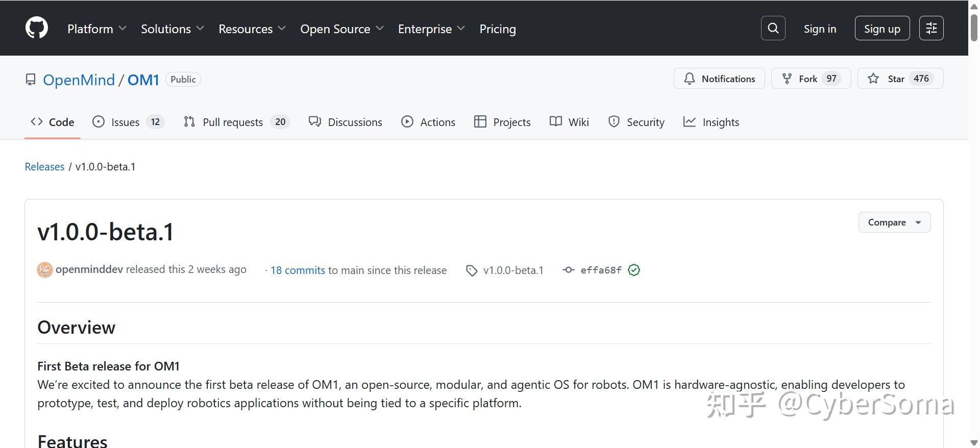Open the 18 commits link
Screen dimensions: 980x448
click(x=298, y=270)
